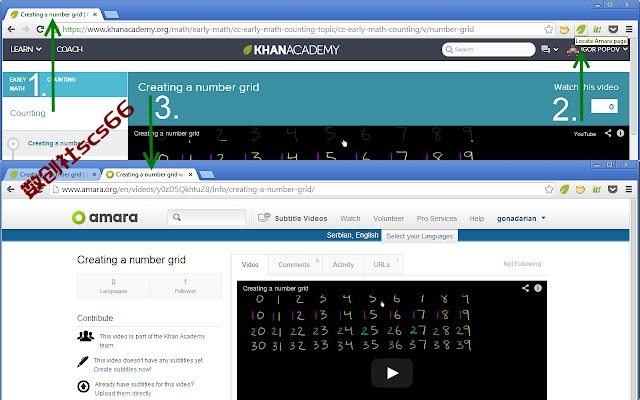
Task: Click EARLY MATH breadcrumb
Action: [17, 84]
